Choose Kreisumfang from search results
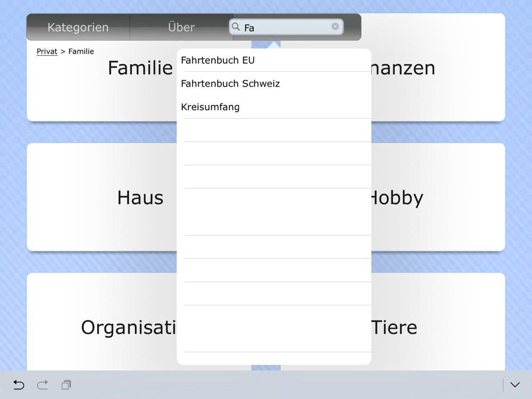The image size is (532, 399). point(274,107)
